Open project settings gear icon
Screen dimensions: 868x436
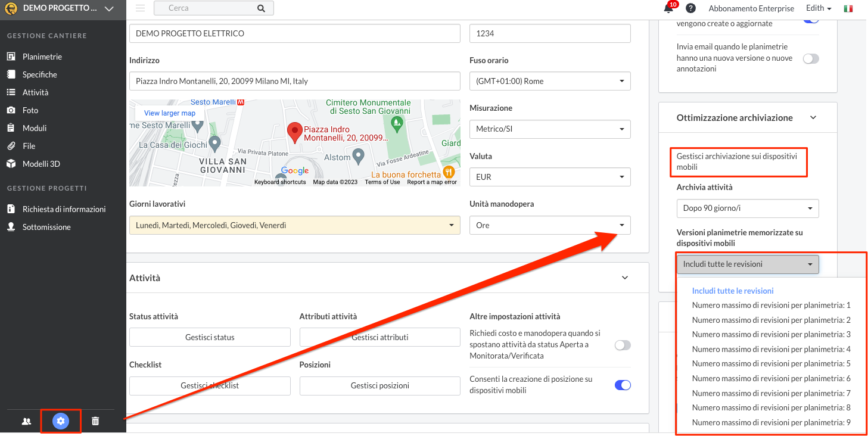pyautogui.click(x=60, y=421)
